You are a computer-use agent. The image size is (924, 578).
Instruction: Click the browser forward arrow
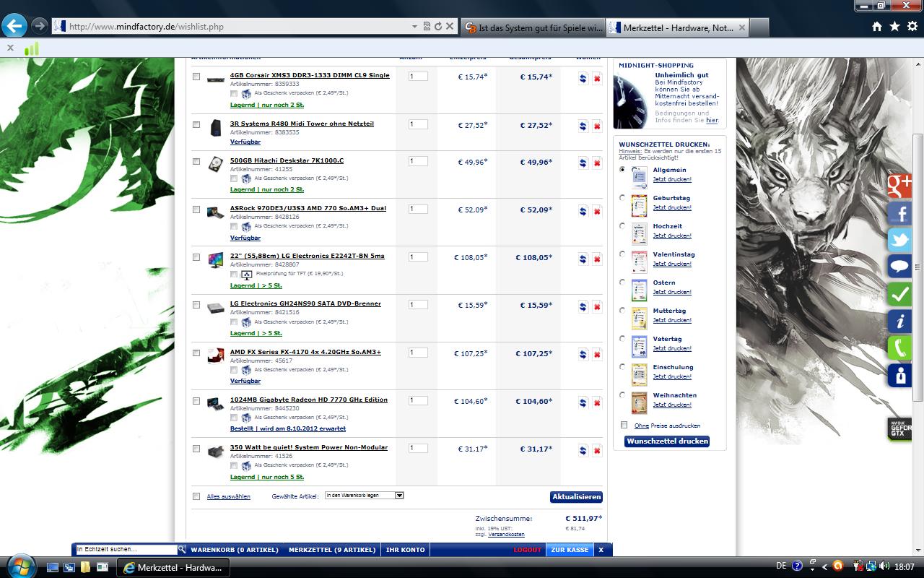coord(39,26)
